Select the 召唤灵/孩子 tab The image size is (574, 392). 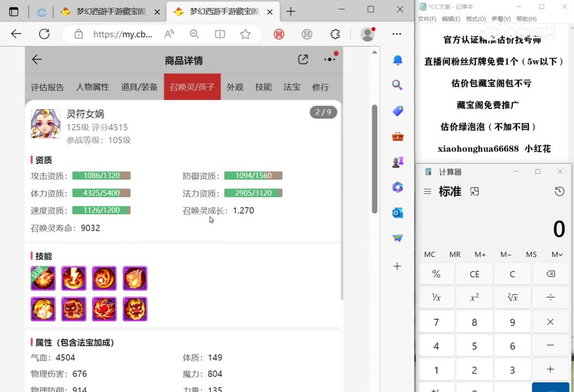click(x=192, y=87)
